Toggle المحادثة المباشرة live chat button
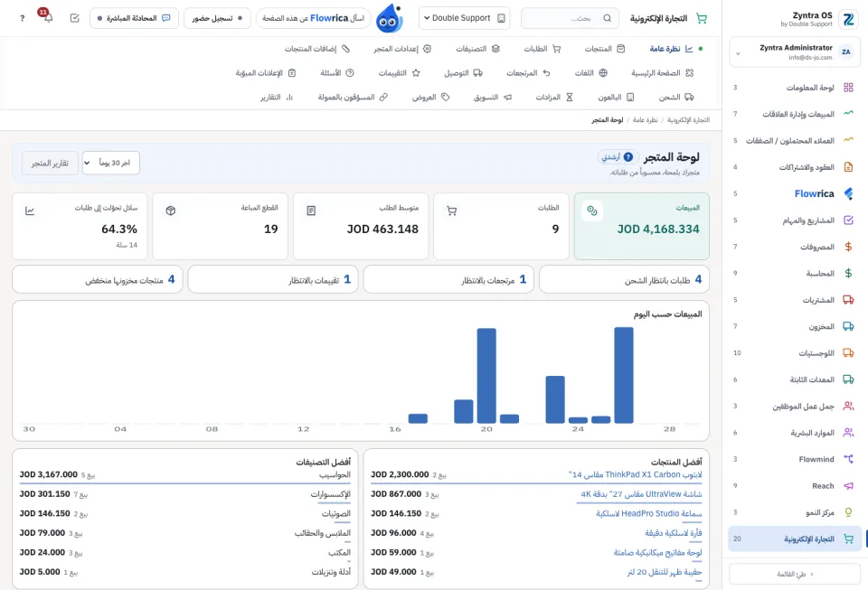Viewport: 868px width, 590px height. [134, 18]
